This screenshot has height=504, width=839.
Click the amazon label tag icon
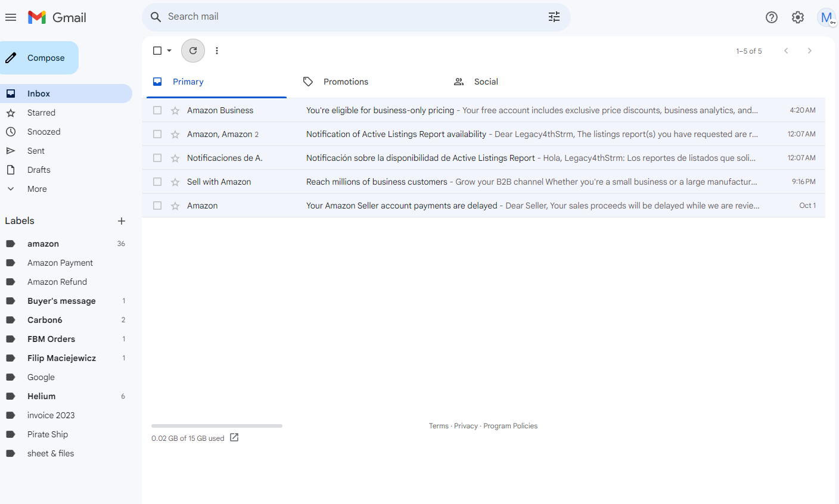click(11, 244)
